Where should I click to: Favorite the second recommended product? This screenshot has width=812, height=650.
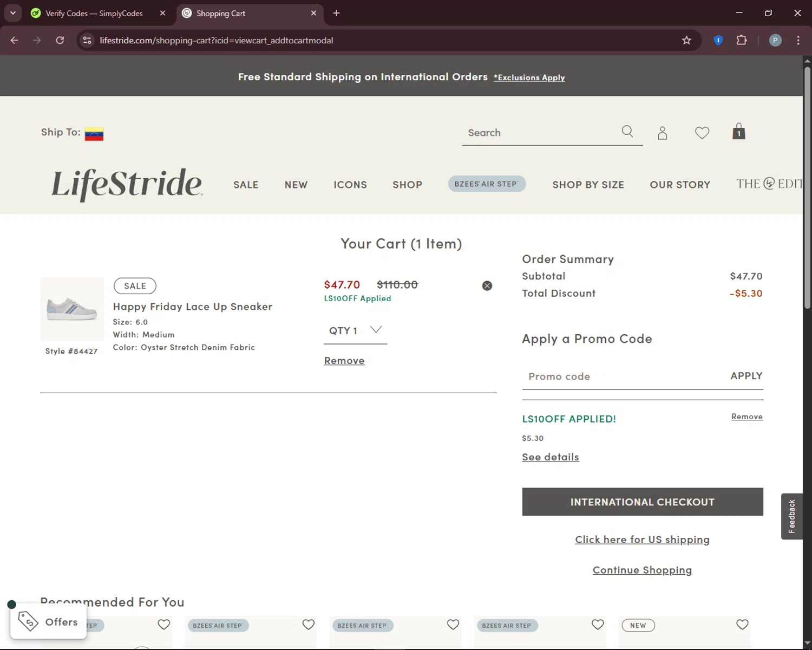309,625
